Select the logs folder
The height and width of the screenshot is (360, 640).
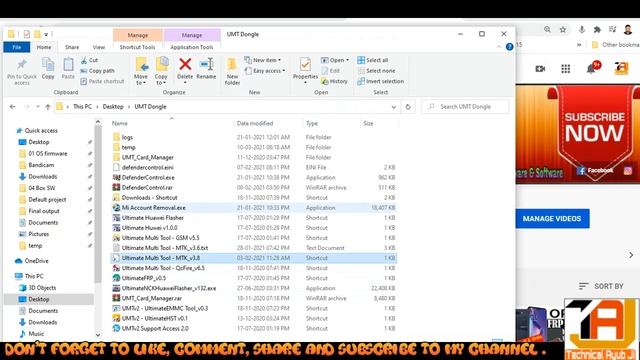253,137
